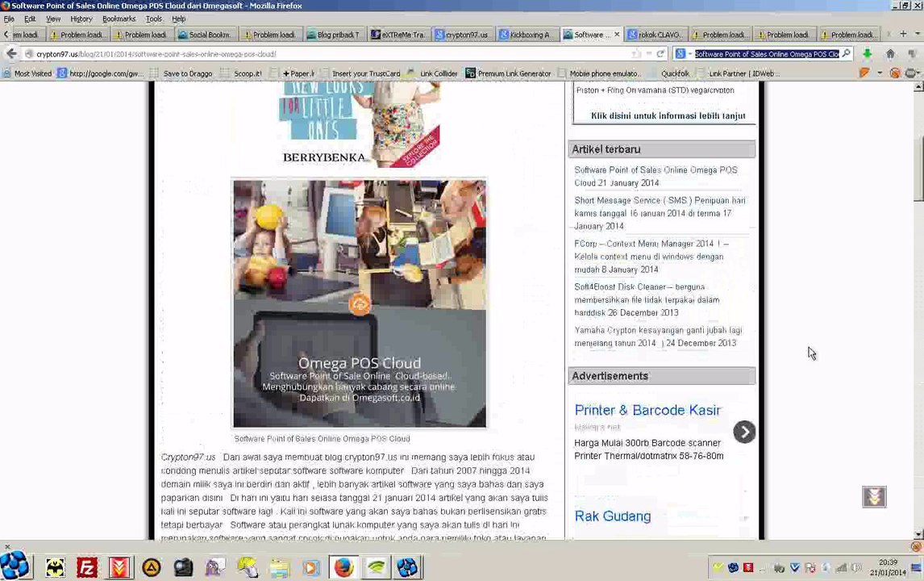Click the floating scroll-down widget icon
924x581 pixels.
pos(875,496)
